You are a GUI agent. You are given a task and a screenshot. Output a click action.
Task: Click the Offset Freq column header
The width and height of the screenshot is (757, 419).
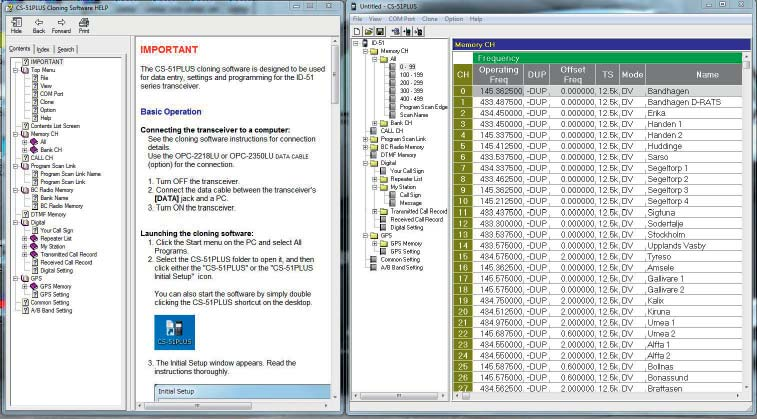pyautogui.click(x=573, y=74)
